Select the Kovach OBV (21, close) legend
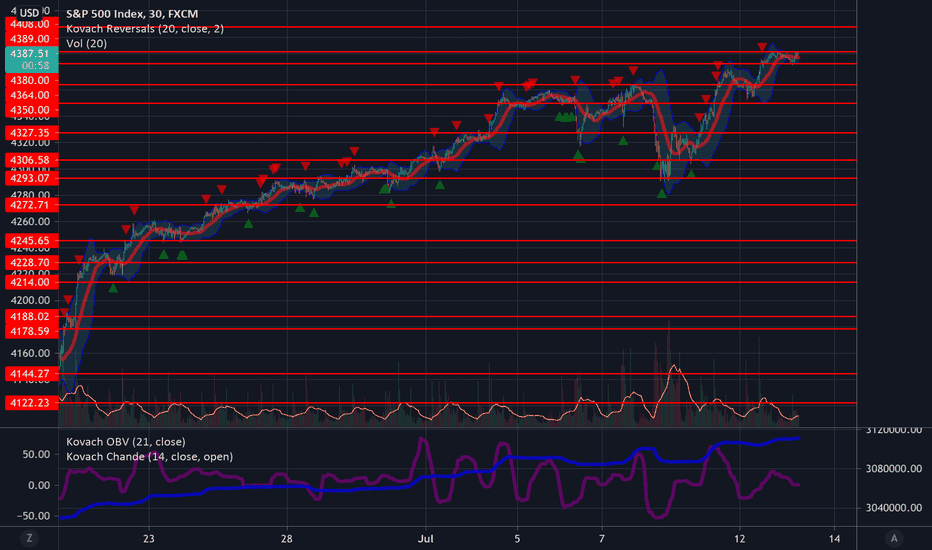Screen dimensions: 932x550 tap(125, 442)
